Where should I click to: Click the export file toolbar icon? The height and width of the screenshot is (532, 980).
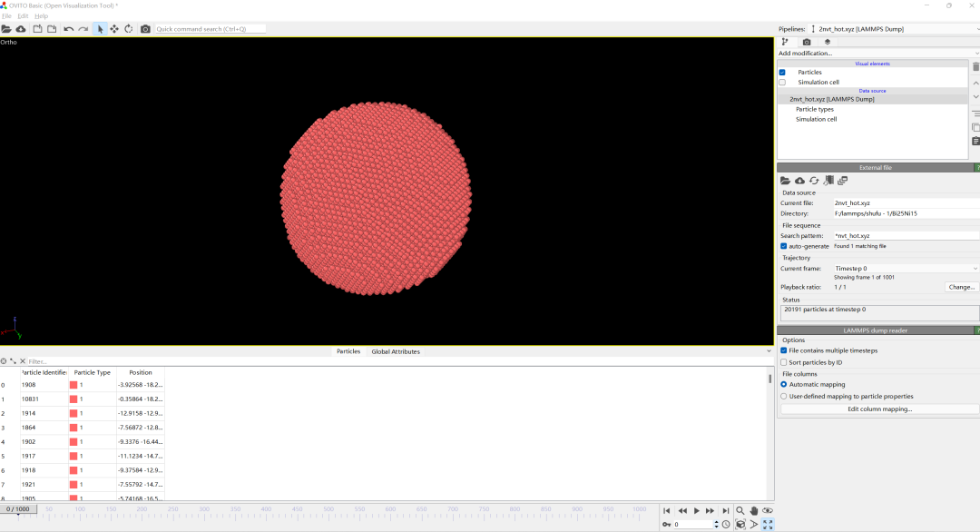[52, 29]
